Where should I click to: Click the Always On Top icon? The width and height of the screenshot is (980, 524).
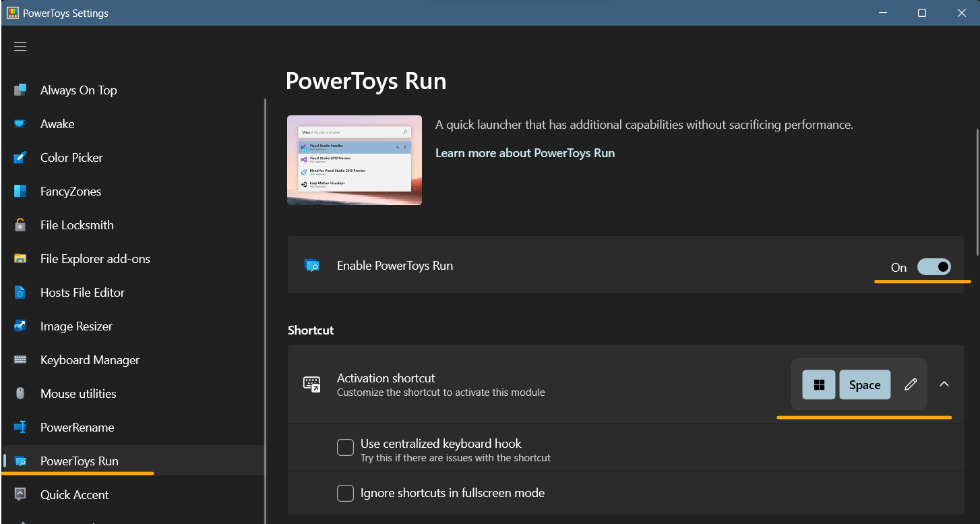[x=20, y=90]
